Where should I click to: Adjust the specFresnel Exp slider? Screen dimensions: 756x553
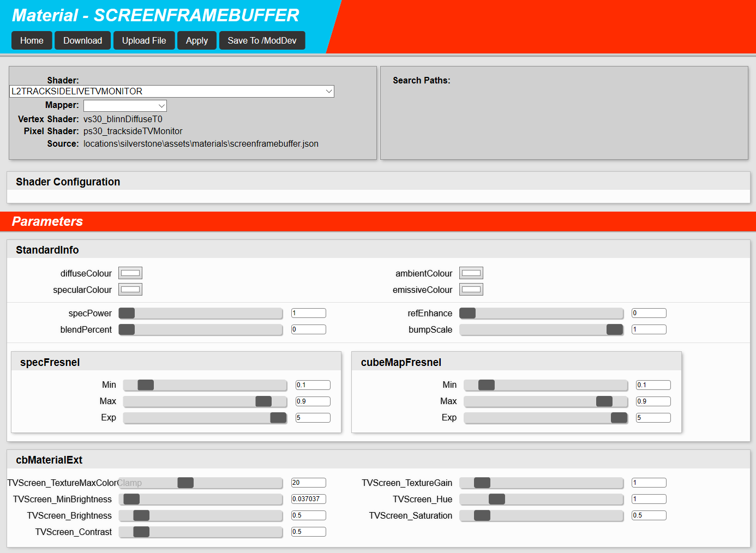[205, 418]
